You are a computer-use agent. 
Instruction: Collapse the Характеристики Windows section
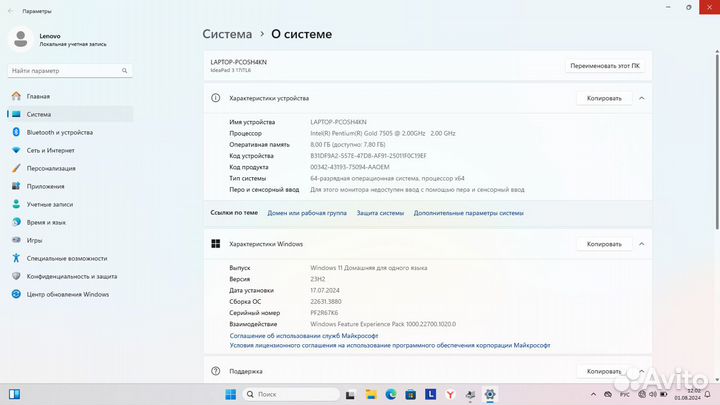641,244
